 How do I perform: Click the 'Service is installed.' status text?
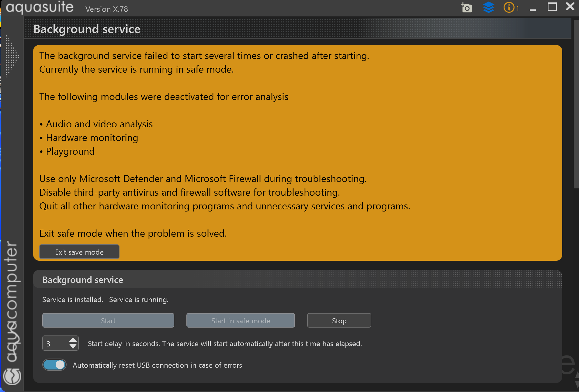coord(73,300)
